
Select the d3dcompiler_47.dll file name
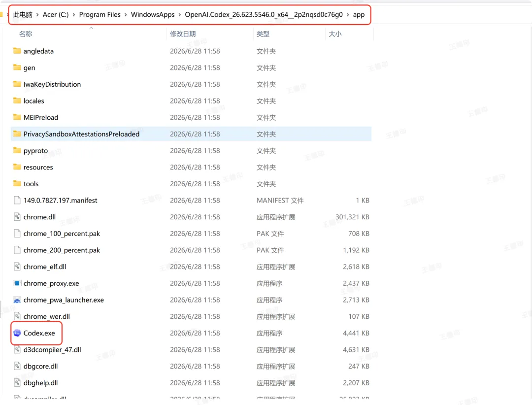point(52,350)
